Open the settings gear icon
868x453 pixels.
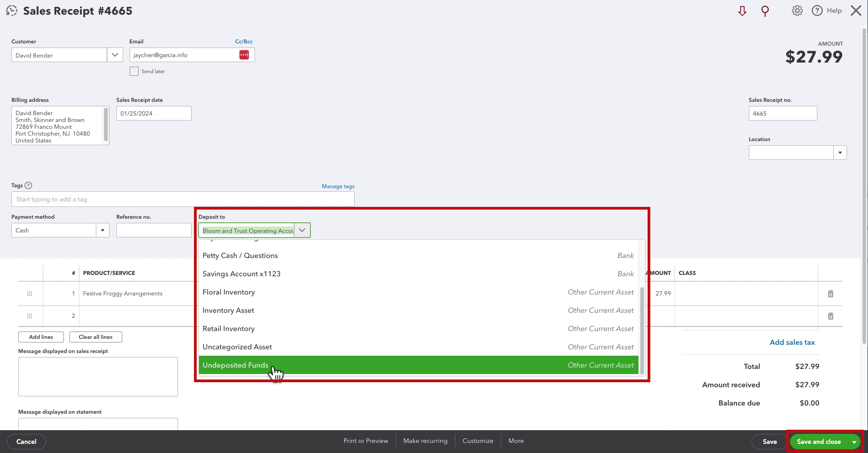(x=797, y=11)
